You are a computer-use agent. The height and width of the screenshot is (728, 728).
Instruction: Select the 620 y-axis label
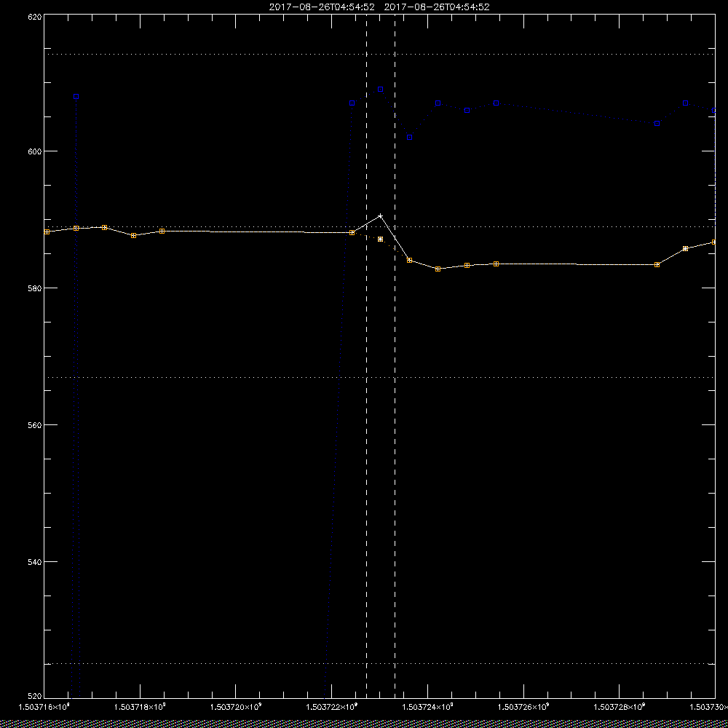click(35, 16)
